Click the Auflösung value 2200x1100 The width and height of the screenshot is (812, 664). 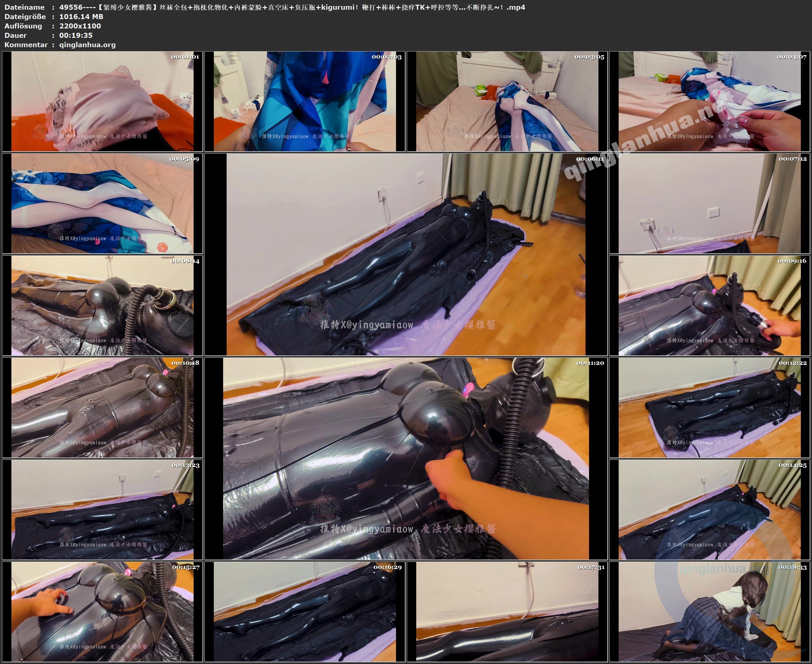coord(80,26)
